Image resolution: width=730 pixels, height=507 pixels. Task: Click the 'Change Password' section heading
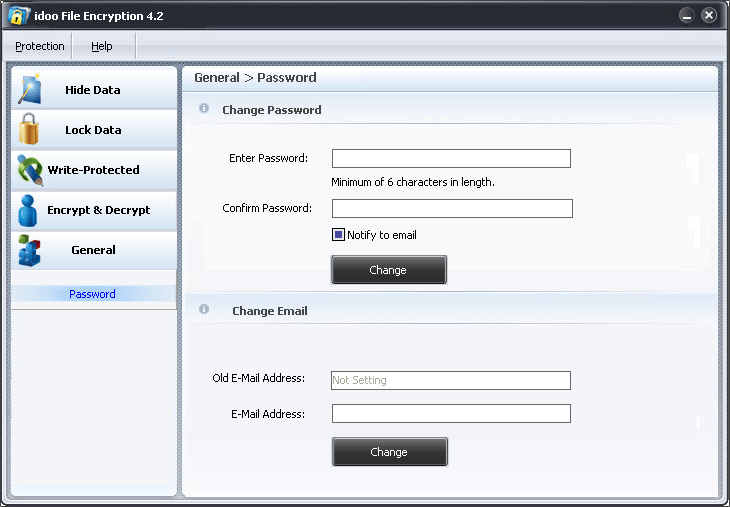pos(272,110)
